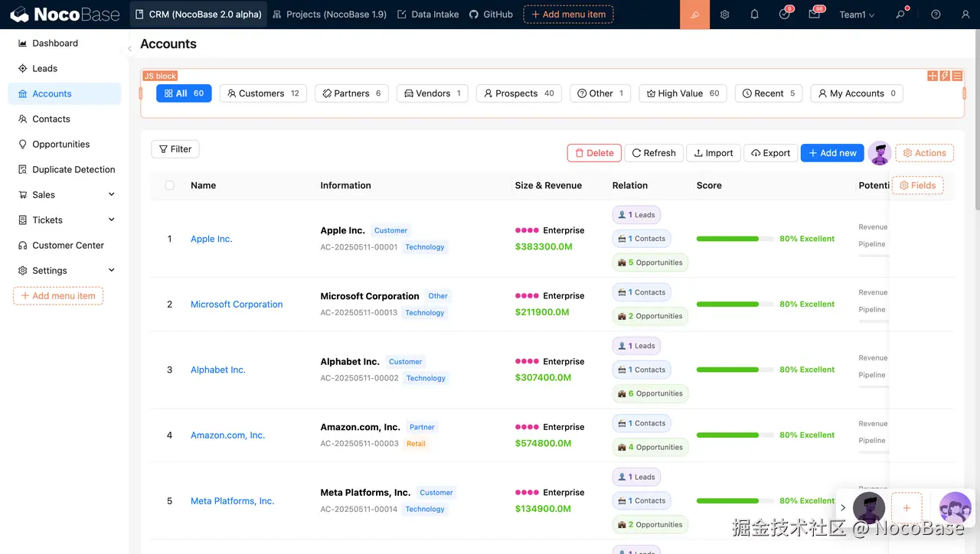Screen dimensions: 980x554
Task: Switch to Projects (NocoBase 1.9) tab
Action: point(329,15)
